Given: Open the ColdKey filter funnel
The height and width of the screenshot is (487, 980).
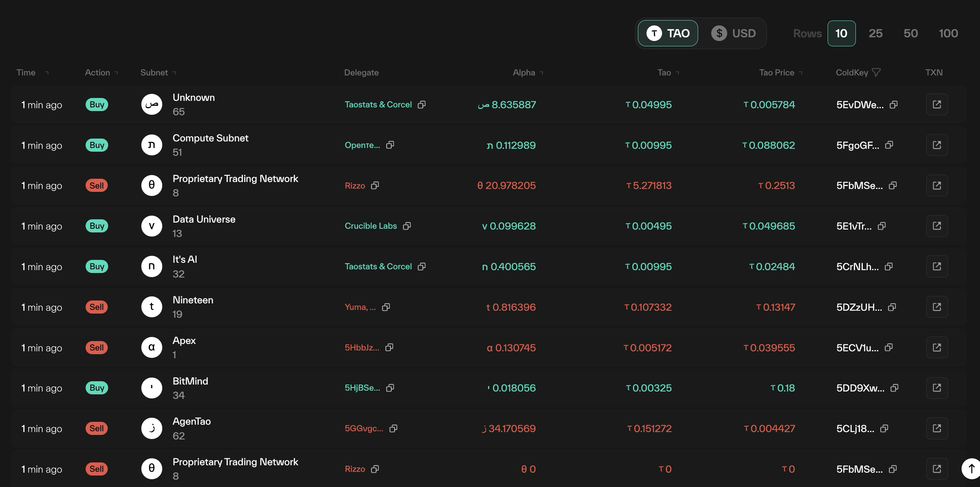Looking at the screenshot, I should (876, 73).
